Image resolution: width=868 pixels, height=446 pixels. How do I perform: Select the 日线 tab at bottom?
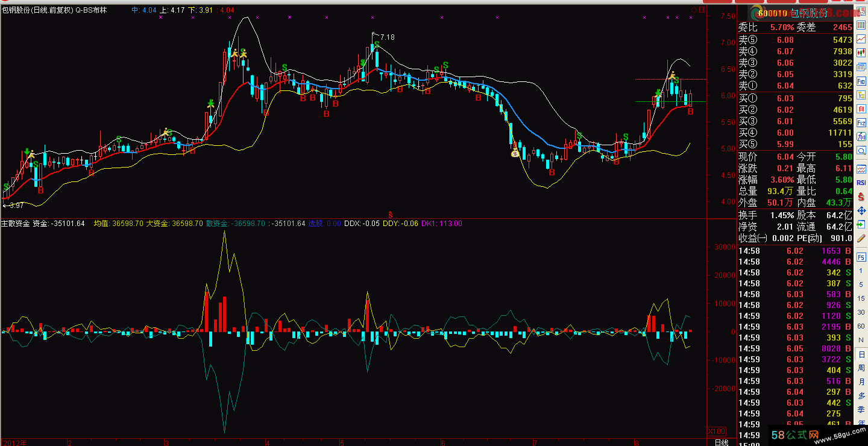click(x=721, y=442)
